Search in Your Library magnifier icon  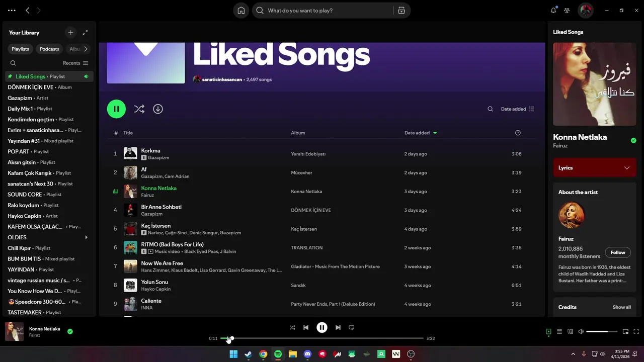click(x=13, y=63)
